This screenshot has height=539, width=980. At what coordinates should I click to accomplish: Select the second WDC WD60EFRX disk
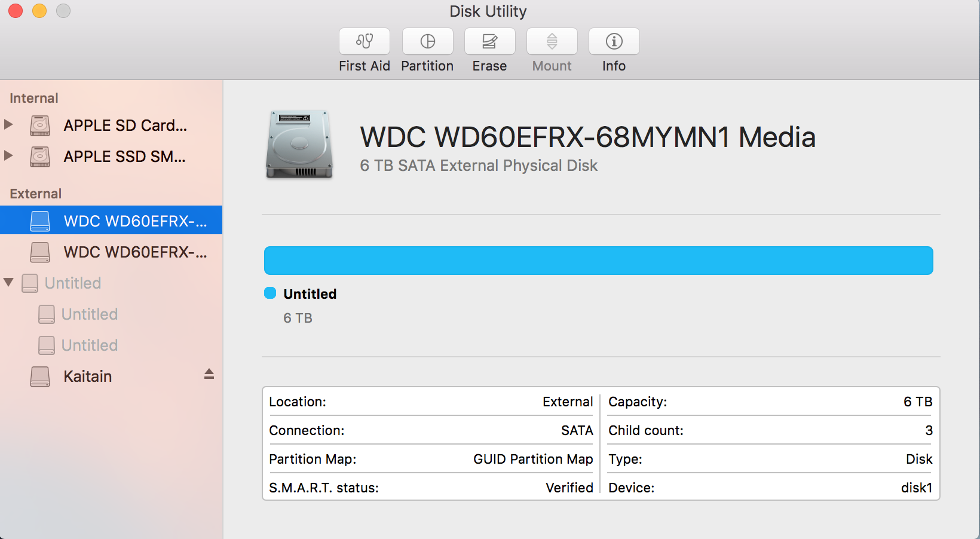(111, 252)
